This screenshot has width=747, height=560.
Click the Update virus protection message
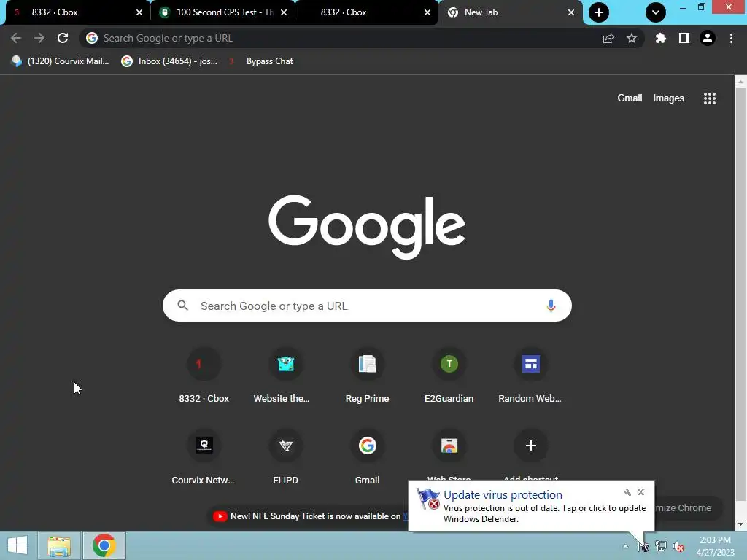click(531, 506)
